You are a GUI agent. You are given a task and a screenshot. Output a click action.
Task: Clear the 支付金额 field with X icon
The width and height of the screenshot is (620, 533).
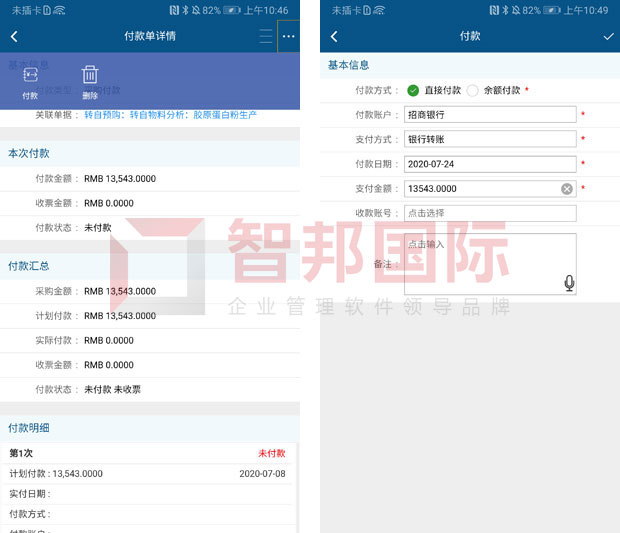(x=567, y=189)
